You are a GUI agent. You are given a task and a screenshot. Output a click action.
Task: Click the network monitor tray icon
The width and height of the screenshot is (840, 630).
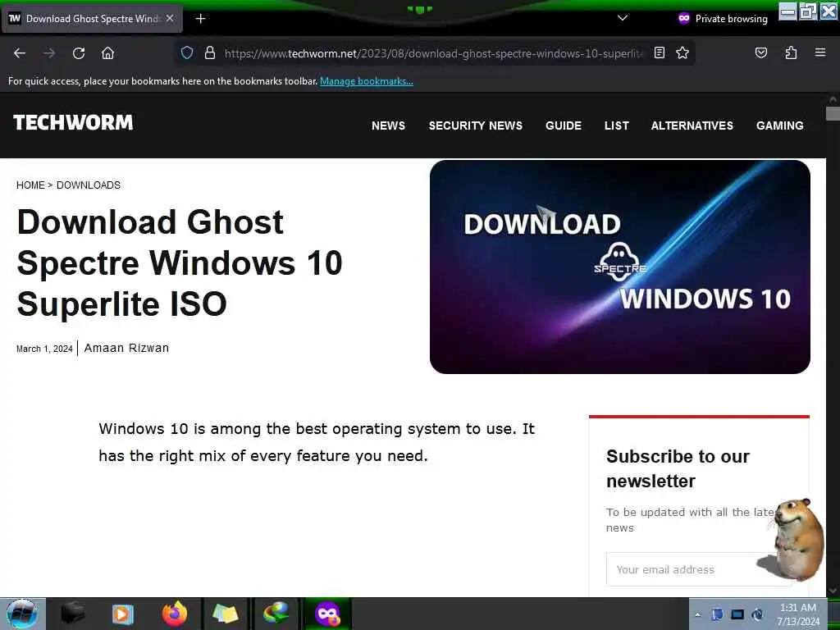coord(737,614)
